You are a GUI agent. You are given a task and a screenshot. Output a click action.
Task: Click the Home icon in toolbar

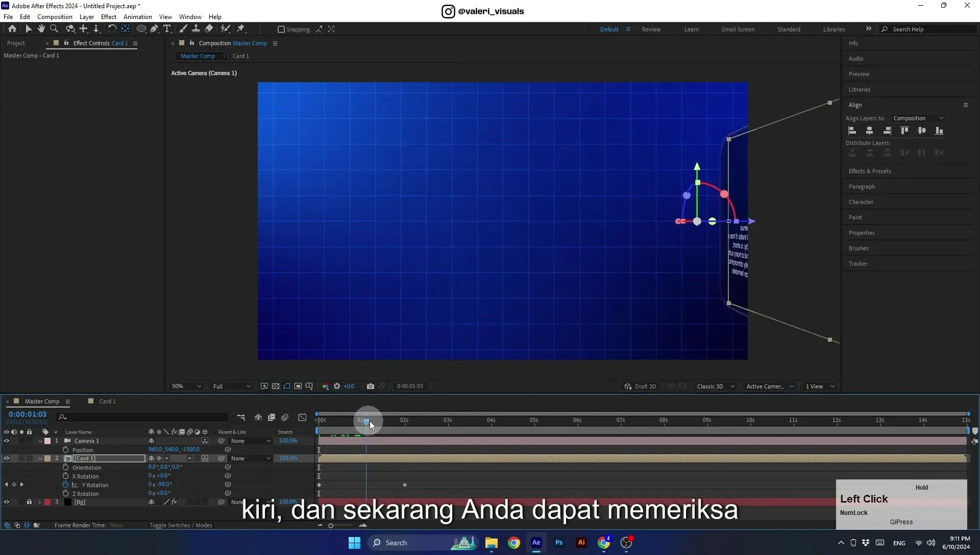click(12, 29)
